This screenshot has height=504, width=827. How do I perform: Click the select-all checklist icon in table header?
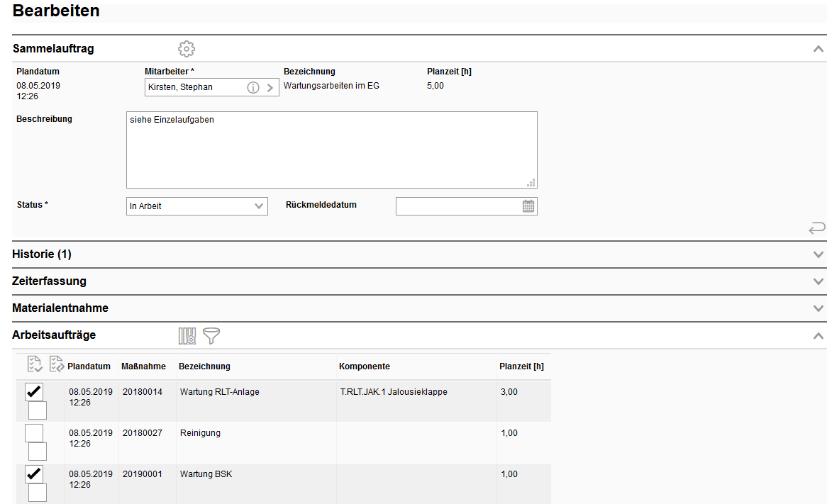tap(34, 364)
